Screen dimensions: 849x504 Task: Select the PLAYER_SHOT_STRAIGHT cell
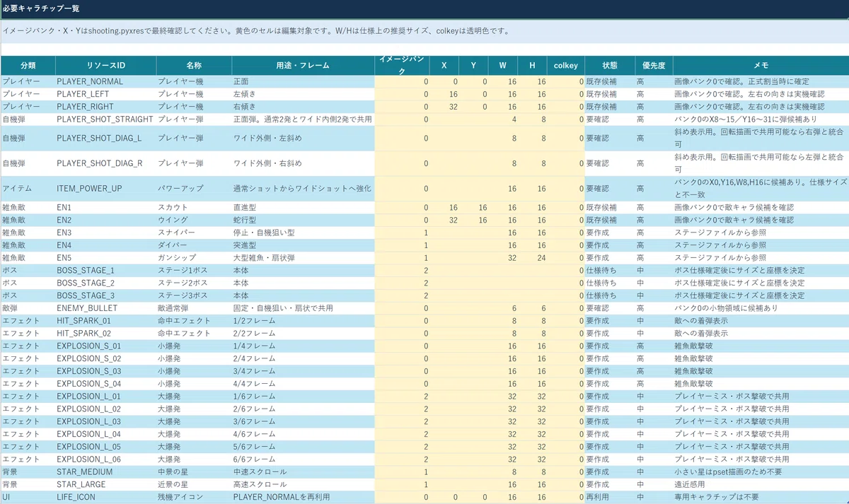105,119
